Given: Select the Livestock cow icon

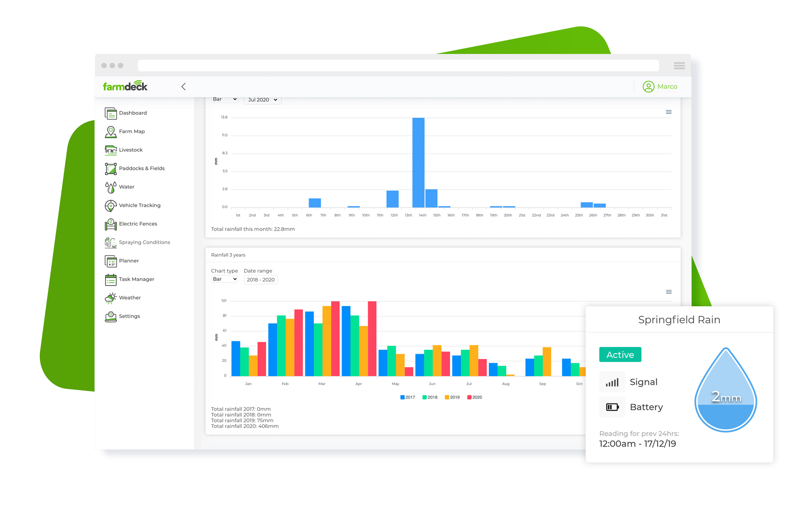Looking at the screenshot, I should (x=110, y=150).
